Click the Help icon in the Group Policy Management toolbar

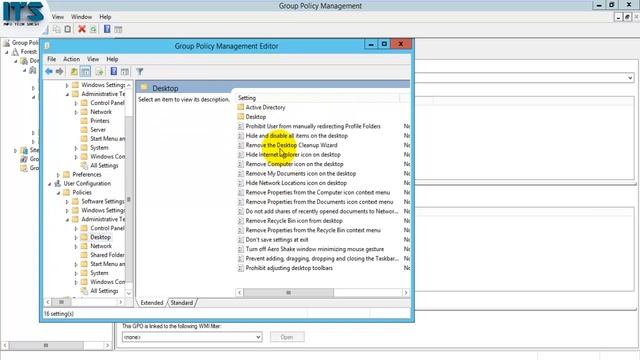107,29
